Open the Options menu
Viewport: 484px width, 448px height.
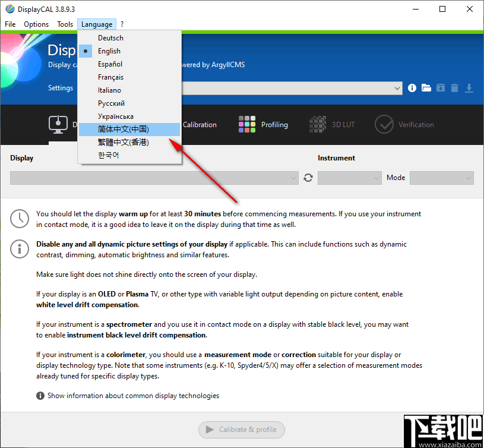(x=36, y=24)
